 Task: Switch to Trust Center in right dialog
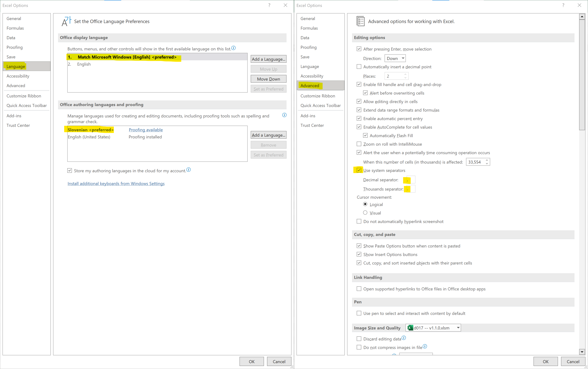pyautogui.click(x=312, y=125)
